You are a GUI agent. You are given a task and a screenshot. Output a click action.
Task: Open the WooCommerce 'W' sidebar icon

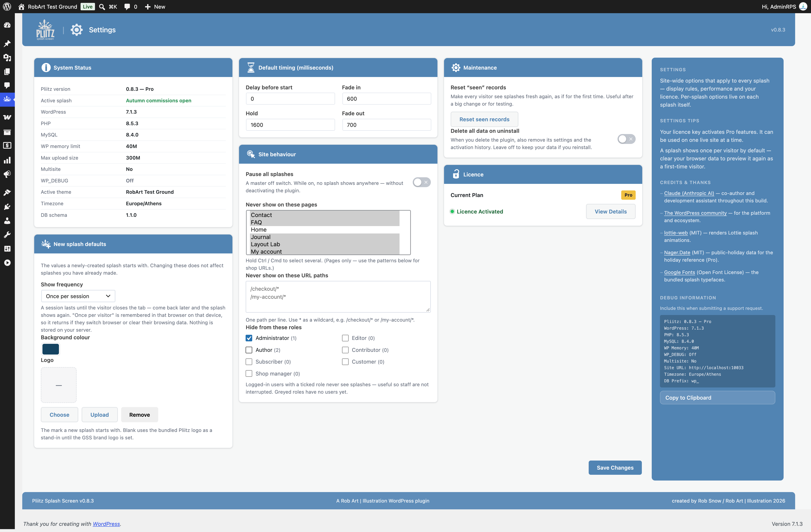tap(7, 117)
